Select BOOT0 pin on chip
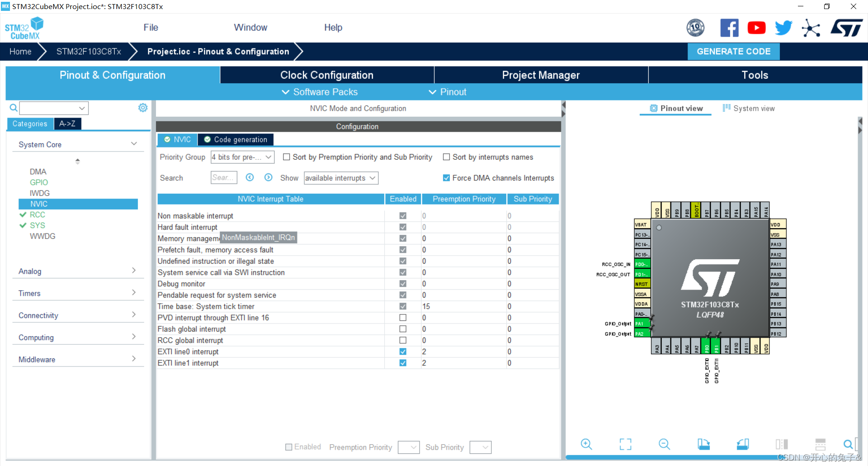 [x=697, y=210]
